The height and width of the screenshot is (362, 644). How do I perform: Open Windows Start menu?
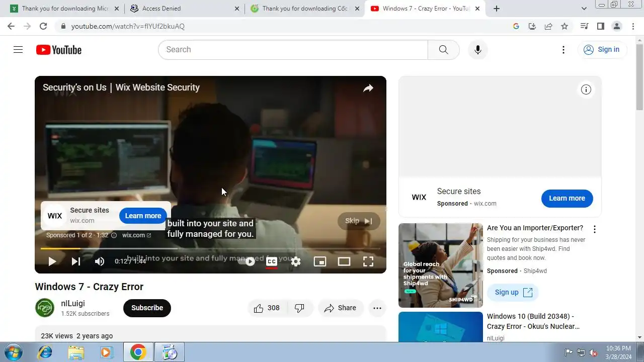(13, 352)
